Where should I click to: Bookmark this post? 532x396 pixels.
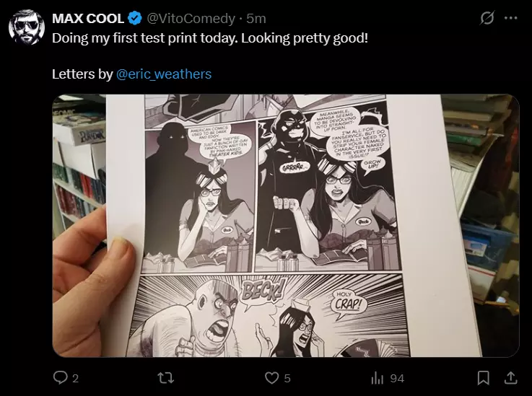[x=483, y=378]
